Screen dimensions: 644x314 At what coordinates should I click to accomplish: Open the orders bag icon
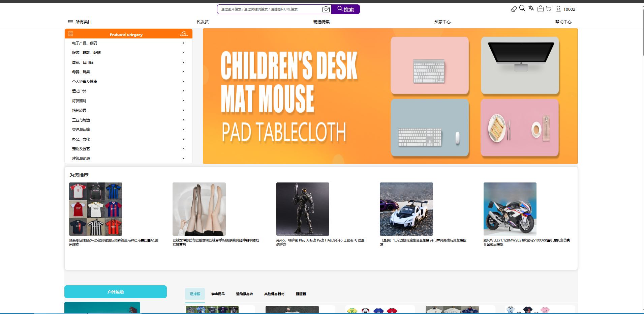tap(540, 9)
